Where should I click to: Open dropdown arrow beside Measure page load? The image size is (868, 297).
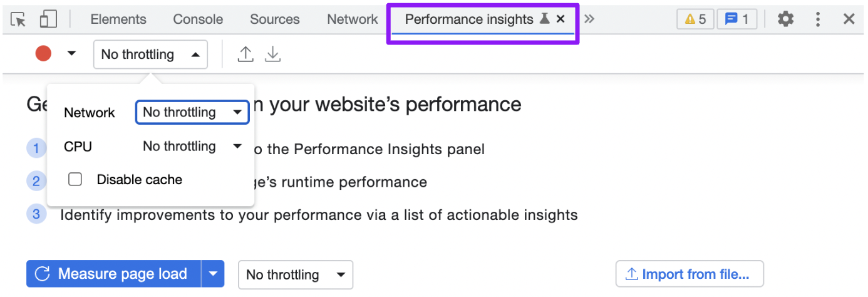[213, 274]
